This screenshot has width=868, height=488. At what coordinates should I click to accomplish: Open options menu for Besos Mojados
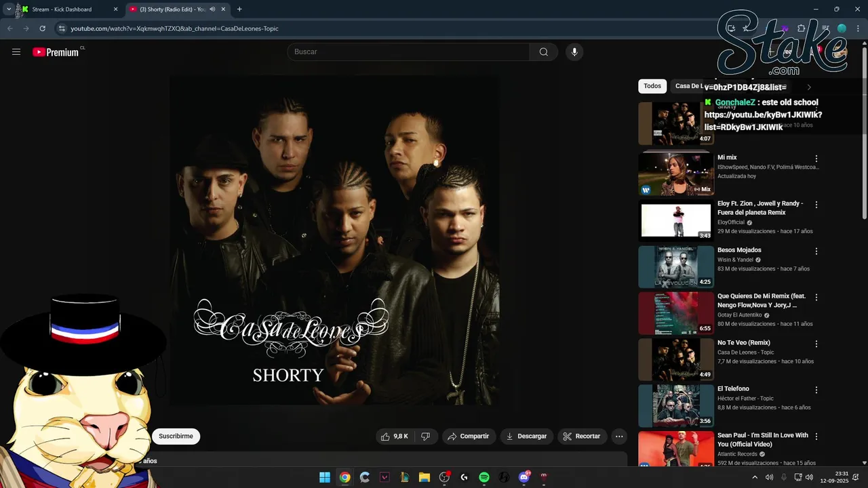point(816,251)
